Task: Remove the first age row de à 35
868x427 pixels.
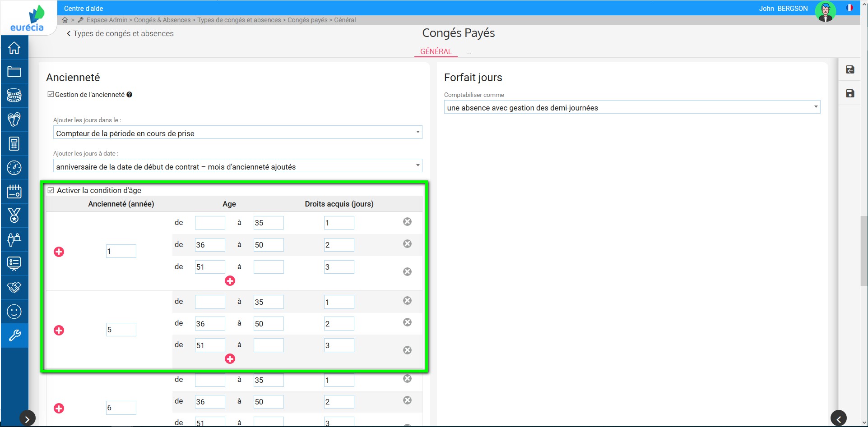Action: pos(407,222)
